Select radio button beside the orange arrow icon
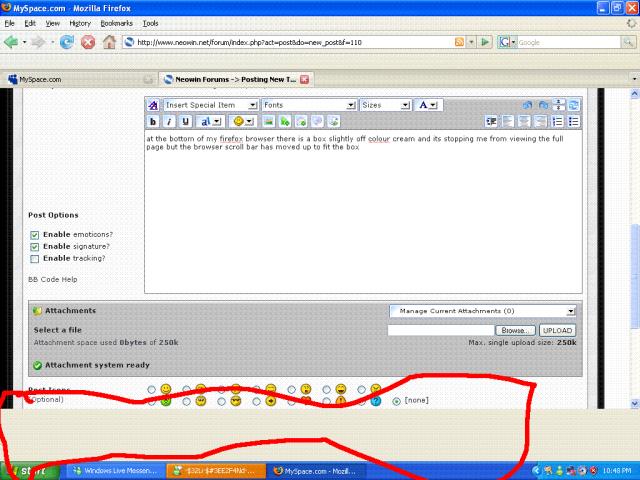The width and height of the screenshot is (640, 480). point(256,402)
